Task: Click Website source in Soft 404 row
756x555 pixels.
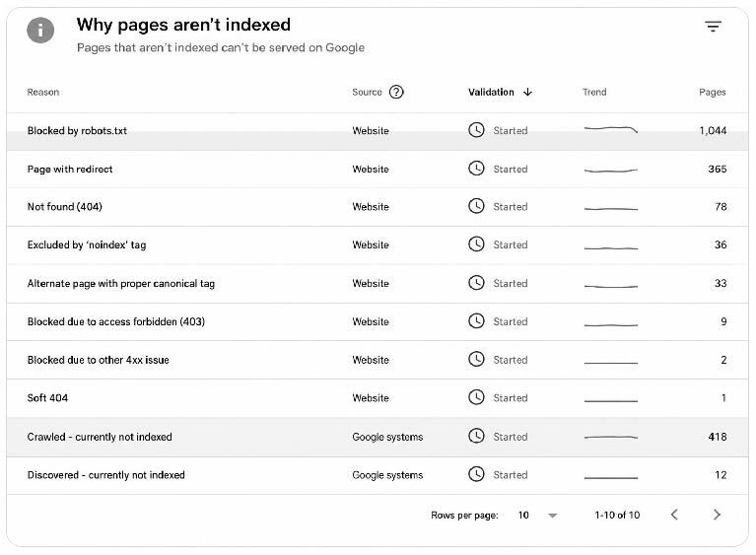Action: [371, 398]
